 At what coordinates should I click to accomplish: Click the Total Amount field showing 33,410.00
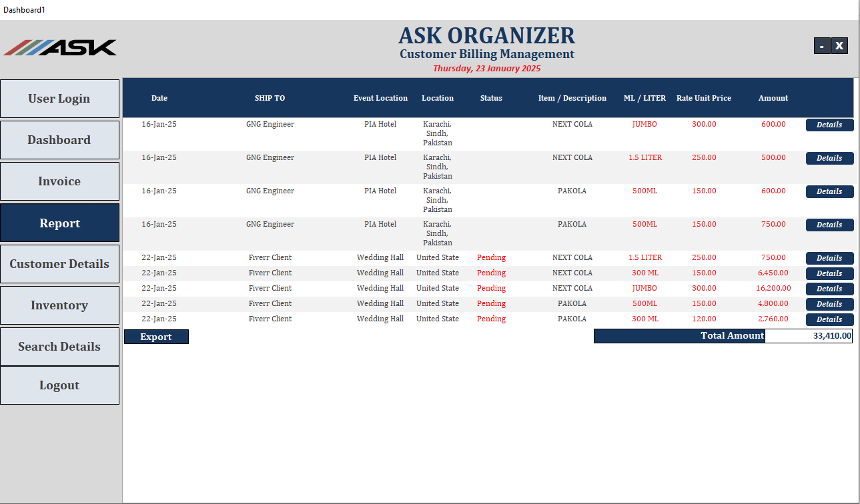pyautogui.click(x=809, y=336)
